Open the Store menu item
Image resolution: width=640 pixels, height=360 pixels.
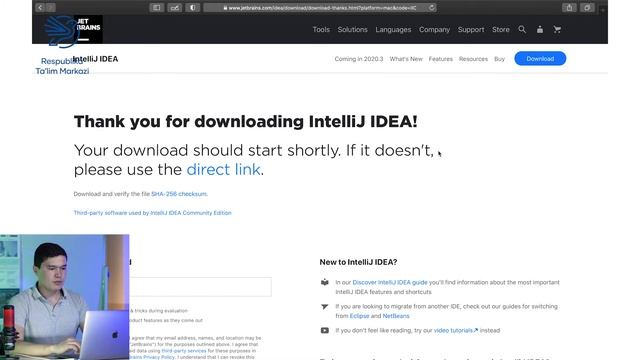[x=501, y=29]
